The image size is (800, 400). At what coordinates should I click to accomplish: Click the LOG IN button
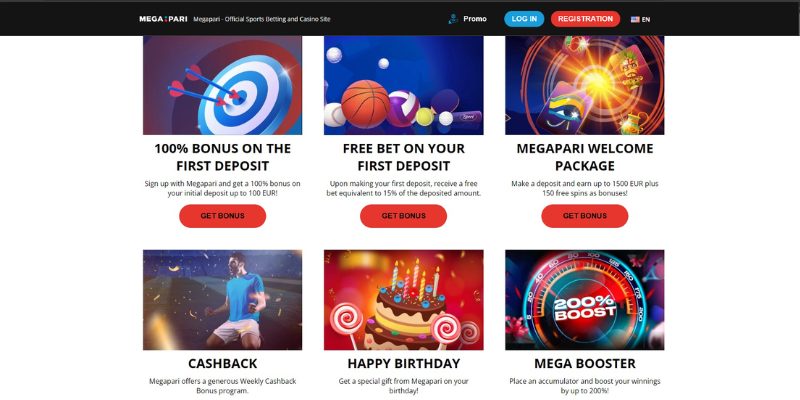click(524, 19)
